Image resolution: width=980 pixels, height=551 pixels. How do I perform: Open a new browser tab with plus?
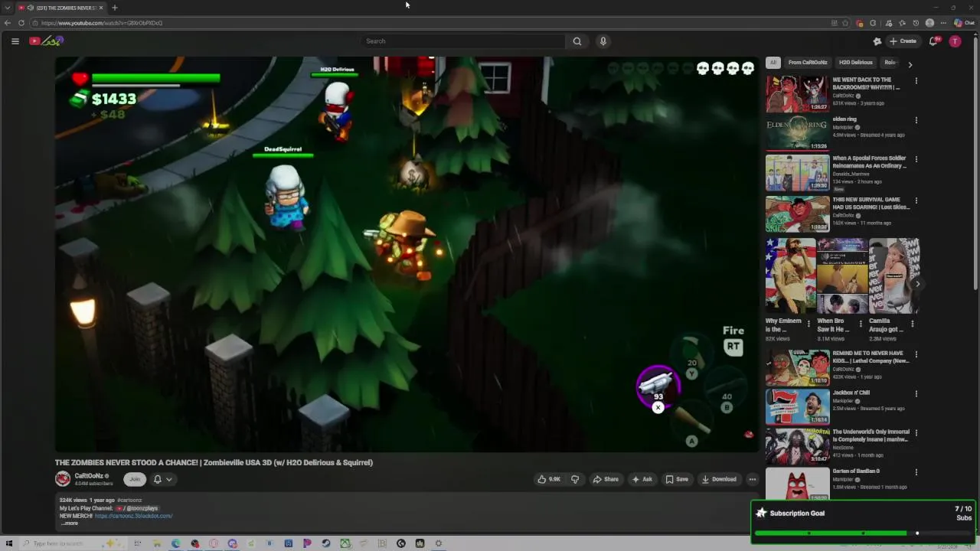pyautogui.click(x=114, y=8)
